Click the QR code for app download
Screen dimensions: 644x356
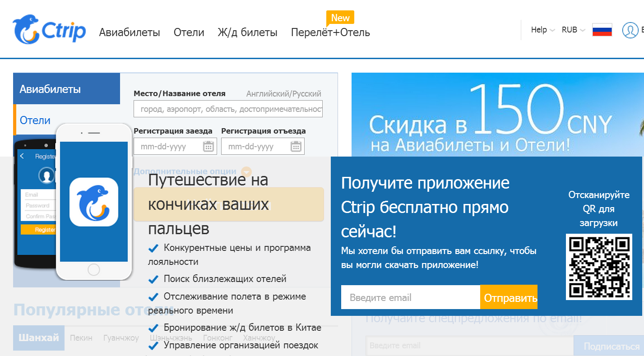(x=599, y=267)
